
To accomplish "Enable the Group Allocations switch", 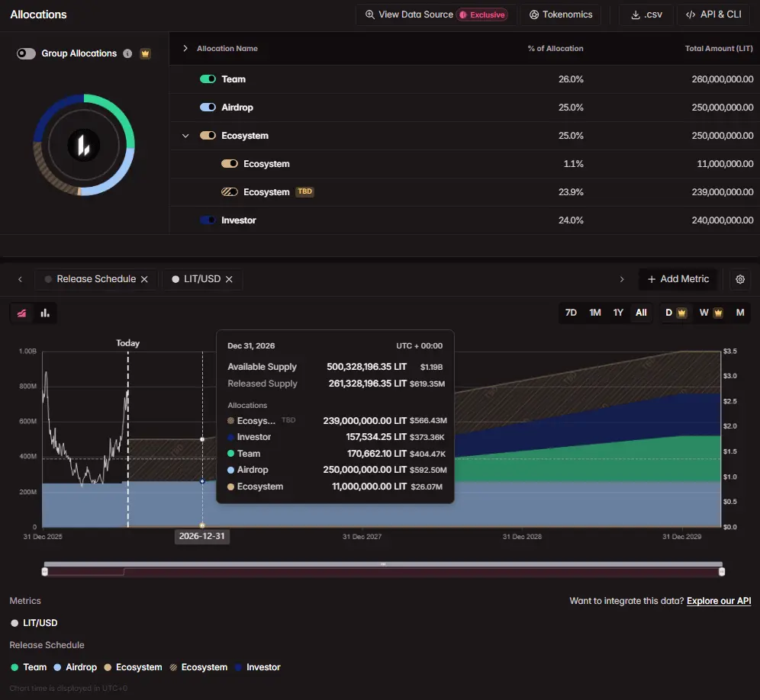I will pos(26,53).
